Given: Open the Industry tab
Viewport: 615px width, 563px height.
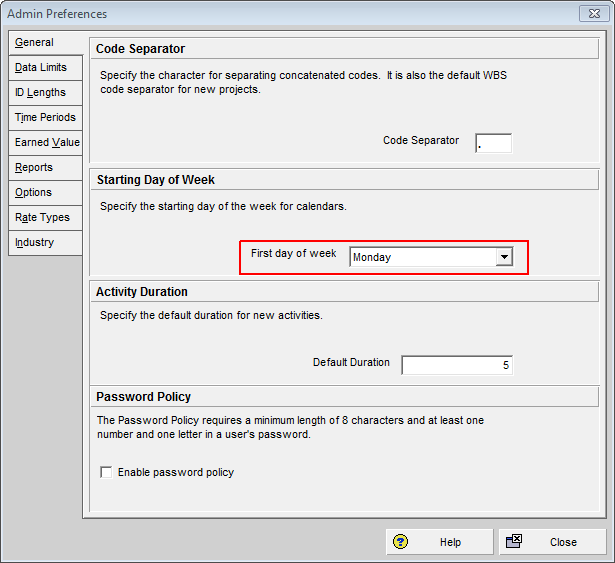Looking at the screenshot, I should tap(35, 243).
